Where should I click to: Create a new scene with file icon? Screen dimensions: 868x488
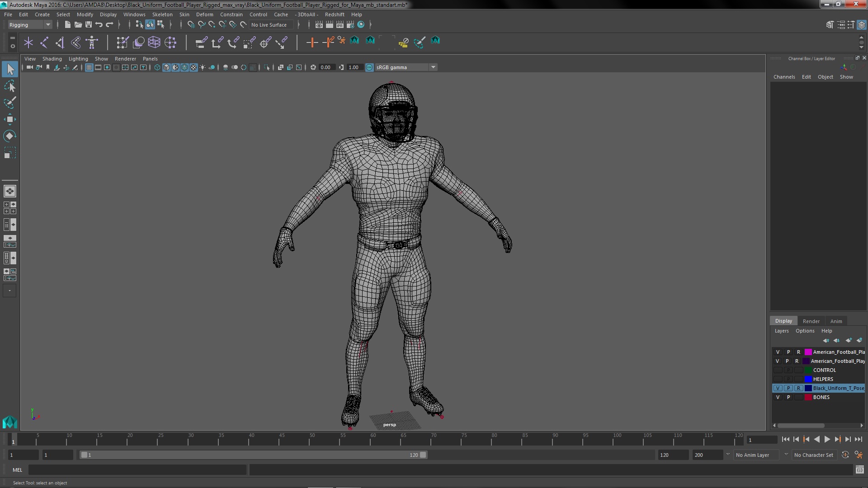tap(68, 24)
